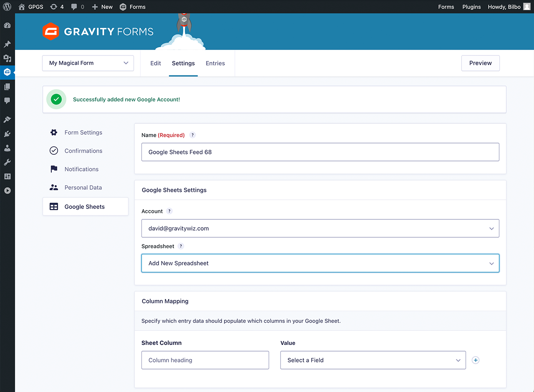Open the Posts pushpin sidebar icon
This screenshot has width=534, height=392.
pyautogui.click(x=7, y=44)
